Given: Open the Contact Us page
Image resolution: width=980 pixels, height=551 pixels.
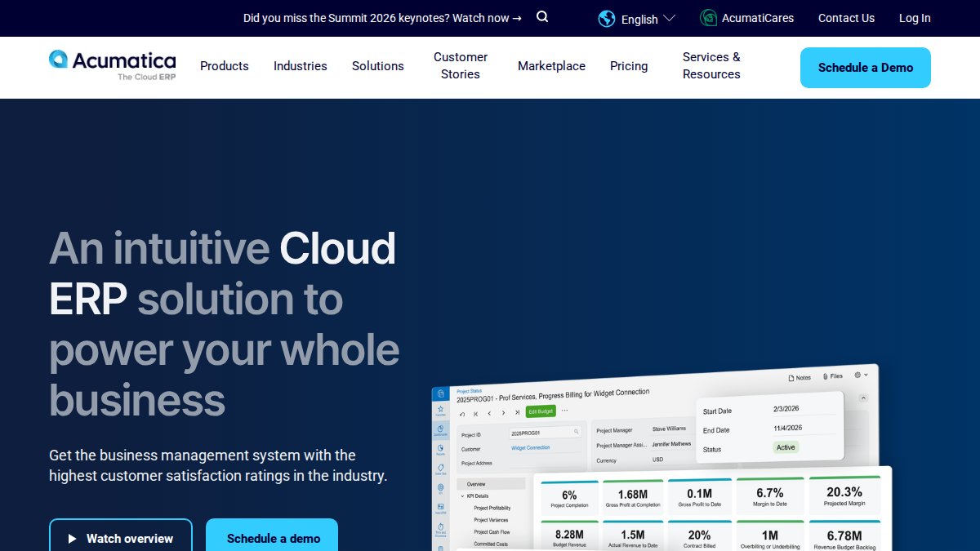Looking at the screenshot, I should point(846,18).
